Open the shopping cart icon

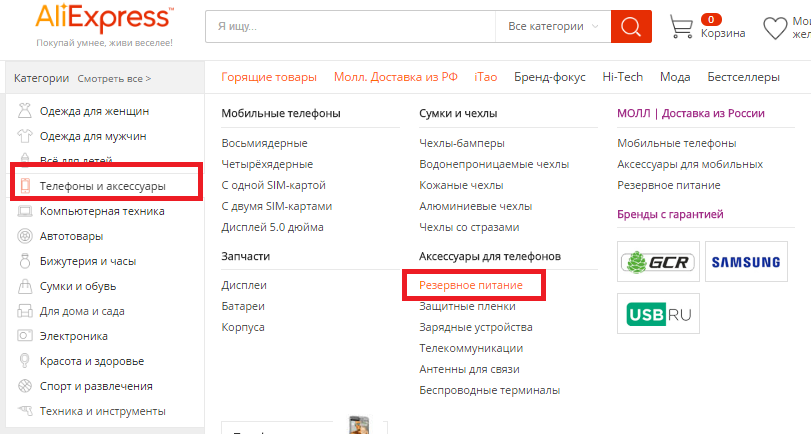(x=681, y=26)
